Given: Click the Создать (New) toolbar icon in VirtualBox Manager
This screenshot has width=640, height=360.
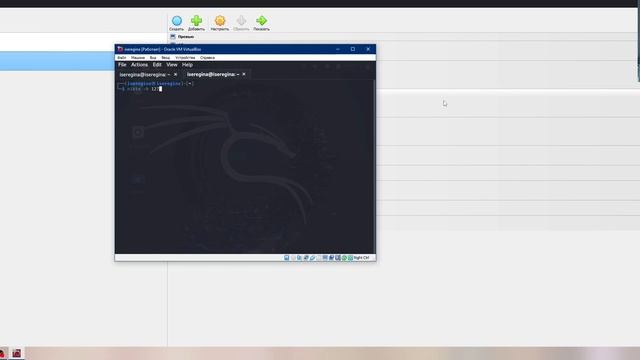Looking at the screenshot, I should 176,20.
